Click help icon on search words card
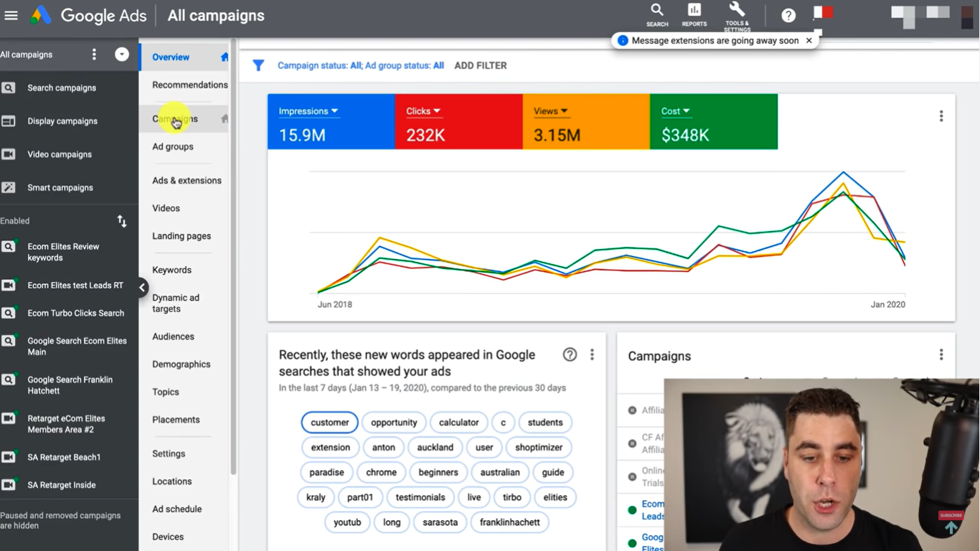This screenshot has width=980, height=551. (570, 354)
